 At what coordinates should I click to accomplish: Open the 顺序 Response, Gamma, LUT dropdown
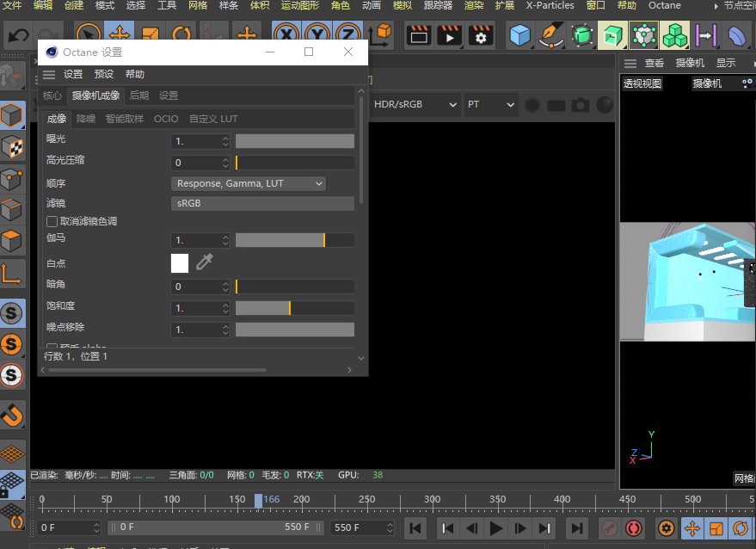[249, 183]
